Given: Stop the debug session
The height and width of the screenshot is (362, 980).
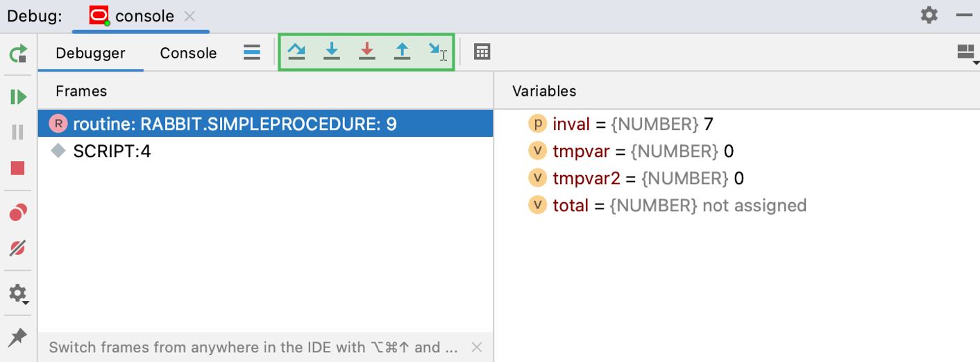Looking at the screenshot, I should pos(18,168).
